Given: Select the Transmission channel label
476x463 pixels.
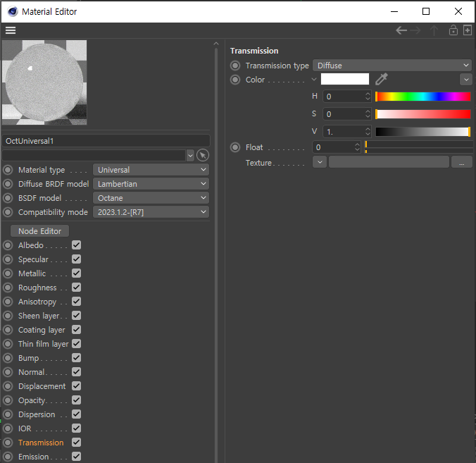Looking at the screenshot, I should tap(41, 443).
